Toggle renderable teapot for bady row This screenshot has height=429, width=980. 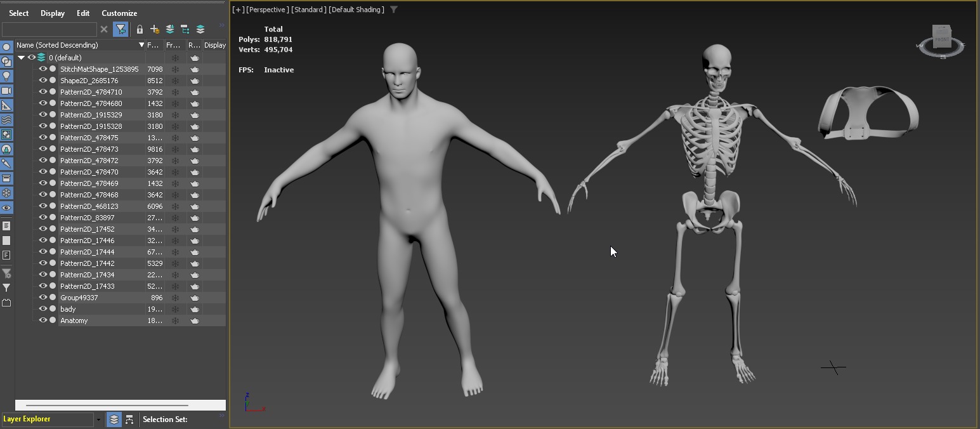point(195,309)
